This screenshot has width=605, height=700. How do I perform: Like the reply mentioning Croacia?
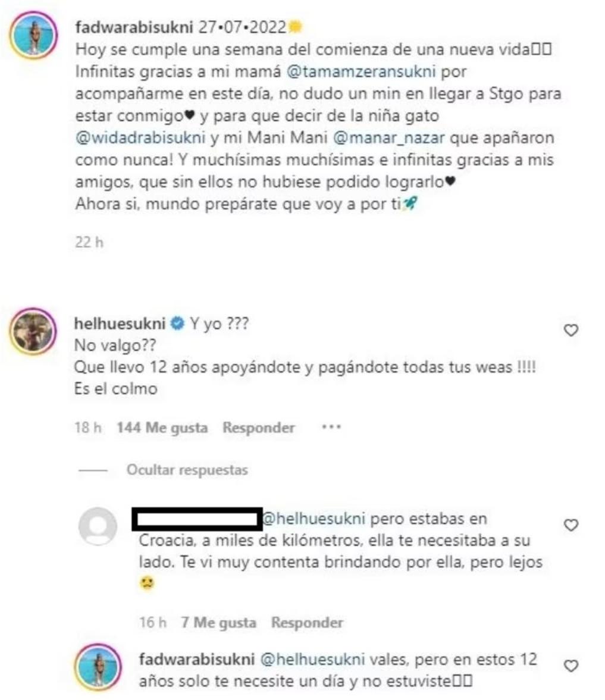tap(571, 525)
